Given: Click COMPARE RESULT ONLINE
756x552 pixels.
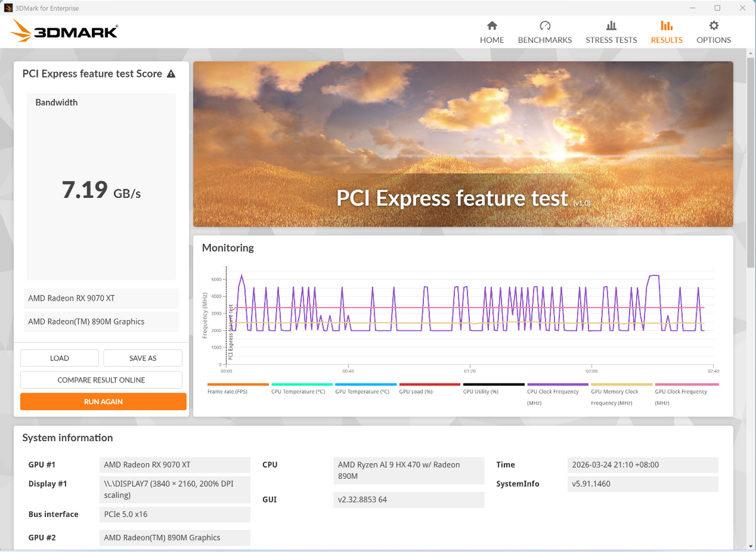Looking at the screenshot, I should (x=101, y=380).
